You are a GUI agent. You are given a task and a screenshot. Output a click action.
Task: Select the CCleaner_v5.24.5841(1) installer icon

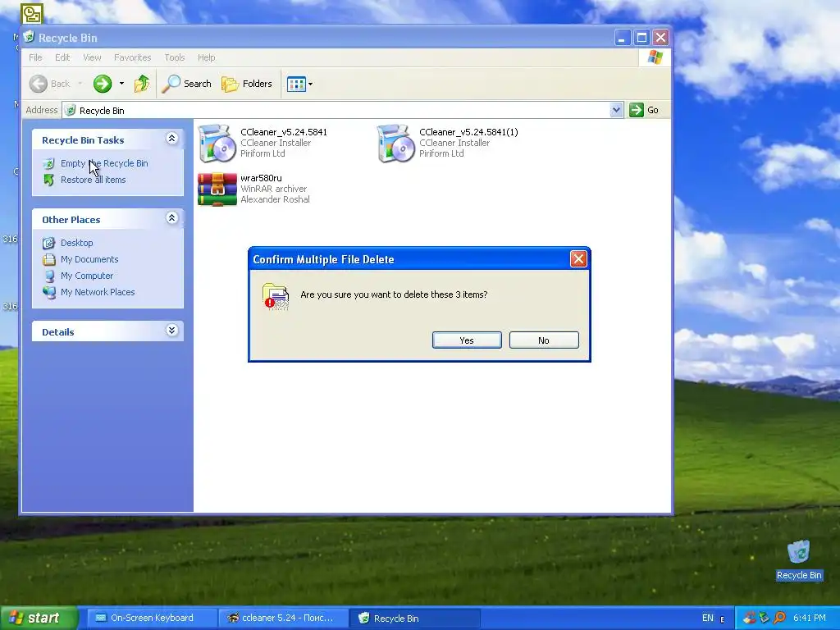(x=396, y=143)
